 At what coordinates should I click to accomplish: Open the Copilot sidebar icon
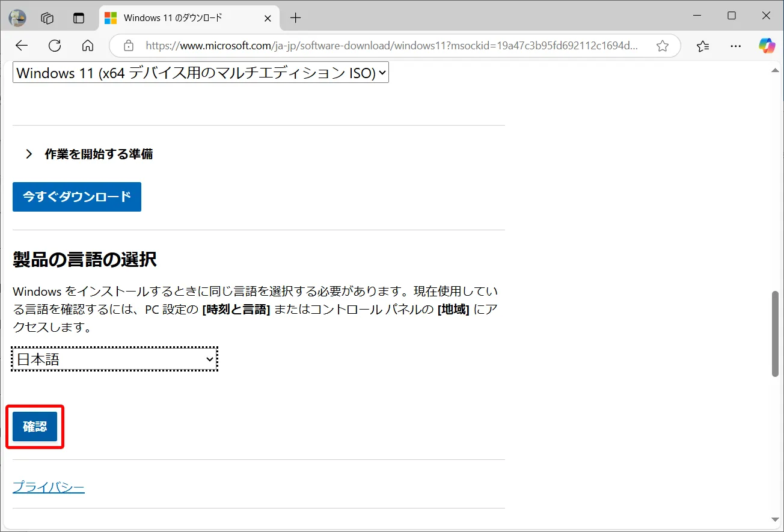point(767,46)
